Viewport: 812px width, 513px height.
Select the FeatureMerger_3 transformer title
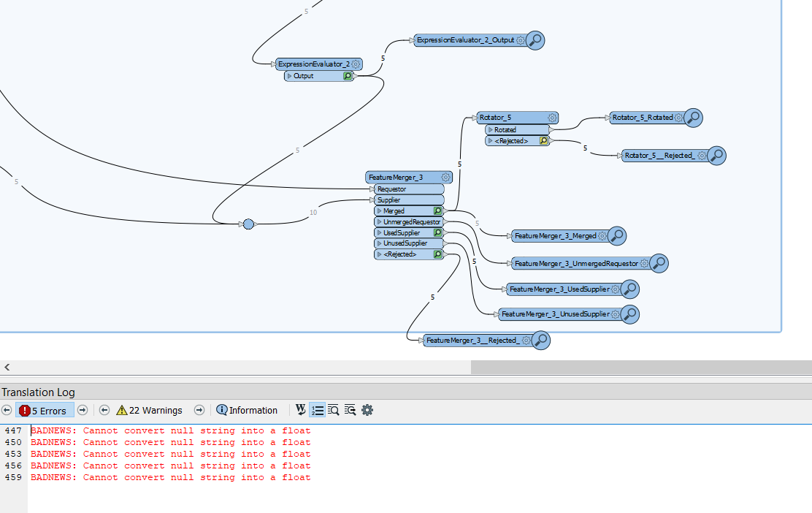[x=396, y=178]
